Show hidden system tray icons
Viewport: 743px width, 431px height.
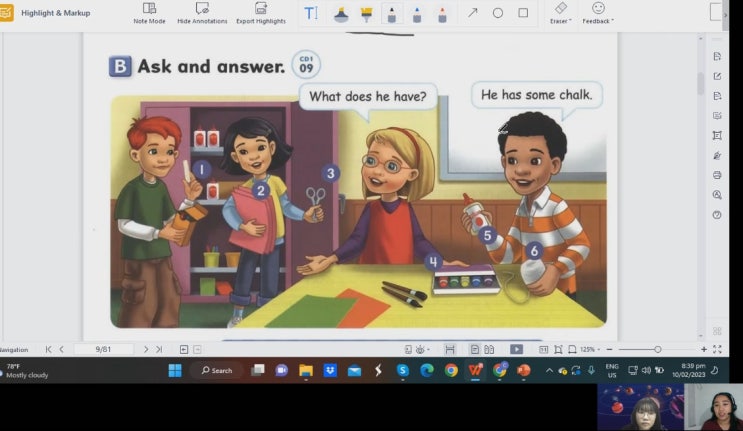point(549,370)
